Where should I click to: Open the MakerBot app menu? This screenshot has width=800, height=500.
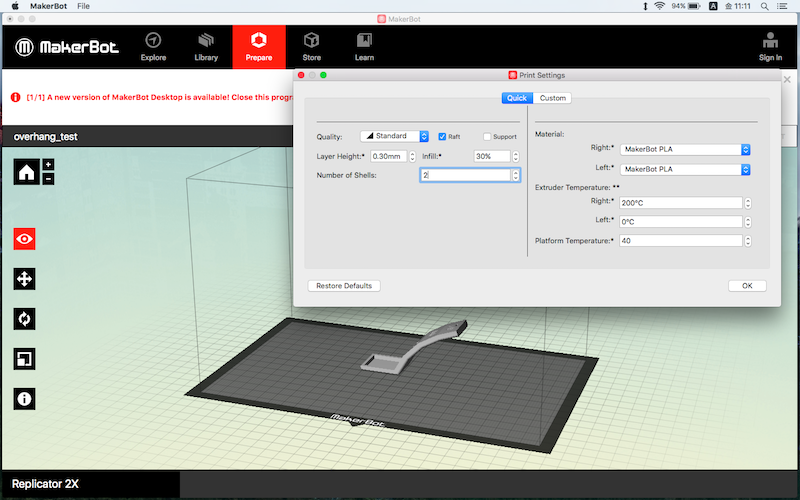[x=48, y=6]
